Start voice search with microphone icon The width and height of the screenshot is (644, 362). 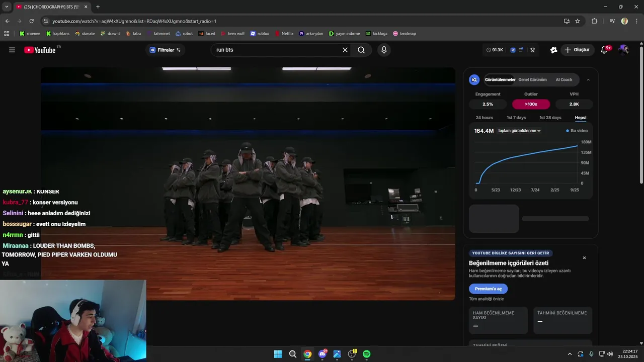384,50
